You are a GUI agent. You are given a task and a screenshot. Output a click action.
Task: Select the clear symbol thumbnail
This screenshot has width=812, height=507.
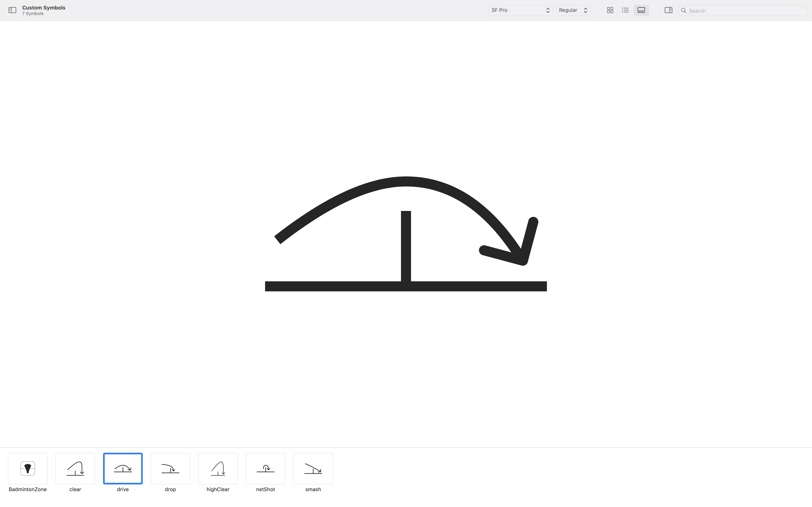pyautogui.click(x=75, y=468)
